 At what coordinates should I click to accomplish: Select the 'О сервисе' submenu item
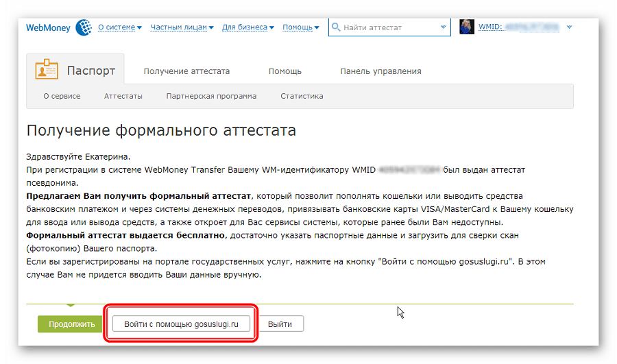point(62,96)
